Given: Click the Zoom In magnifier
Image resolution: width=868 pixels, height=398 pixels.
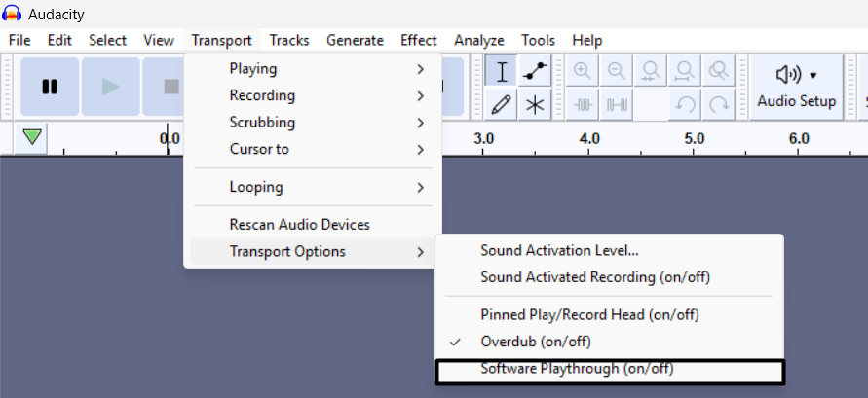Looking at the screenshot, I should point(584,71).
